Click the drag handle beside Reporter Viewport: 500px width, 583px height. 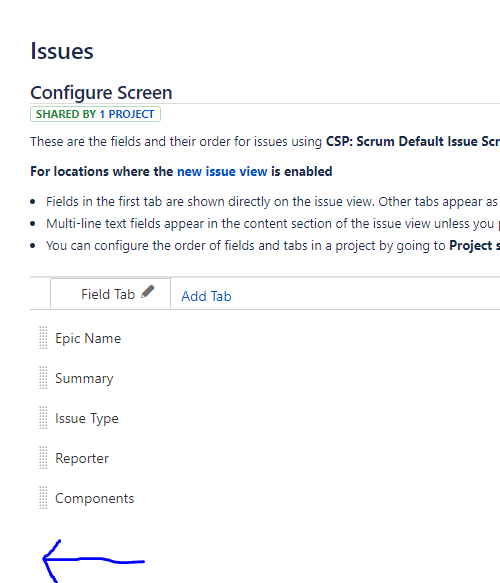(43, 458)
